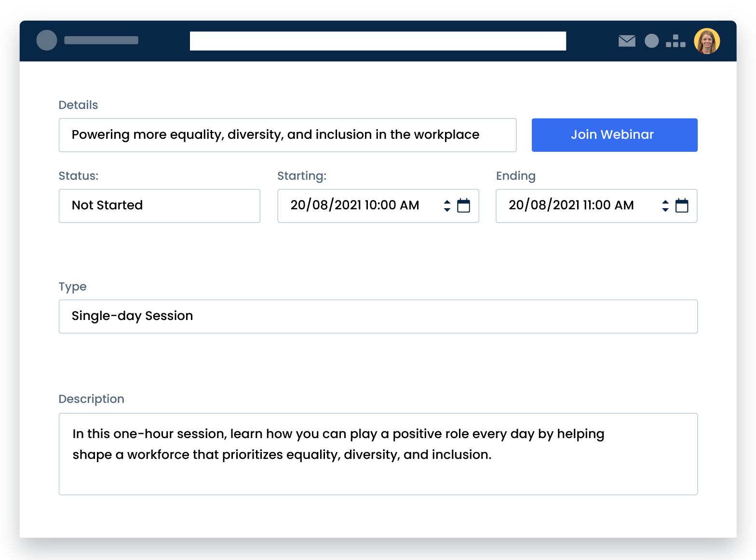Viewport: 756px width, 560px height.
Task: Click the Ending label
Action: pyautogui.click(x=515, y=176)
